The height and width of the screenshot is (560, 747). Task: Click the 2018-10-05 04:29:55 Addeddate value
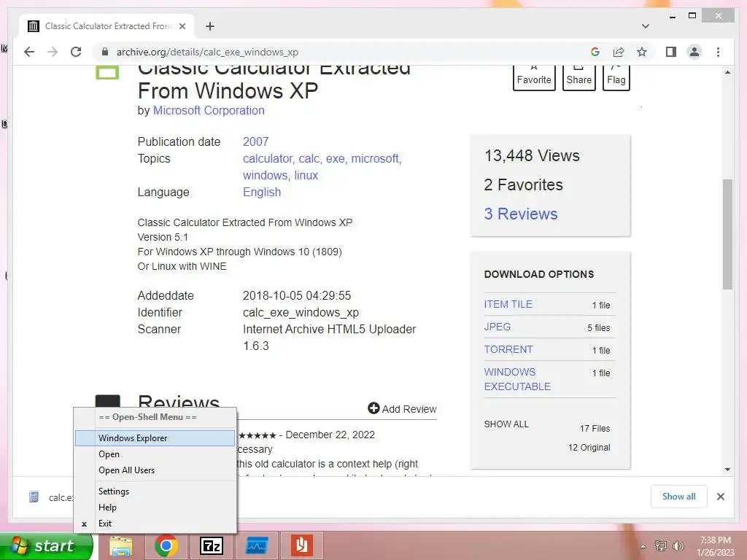pyautogui.click(x=297, y=296)
